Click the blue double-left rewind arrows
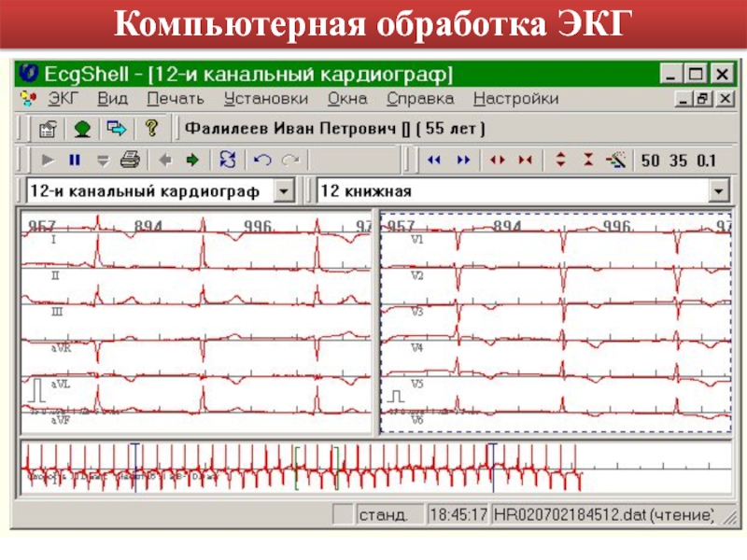 pos(433,160)
